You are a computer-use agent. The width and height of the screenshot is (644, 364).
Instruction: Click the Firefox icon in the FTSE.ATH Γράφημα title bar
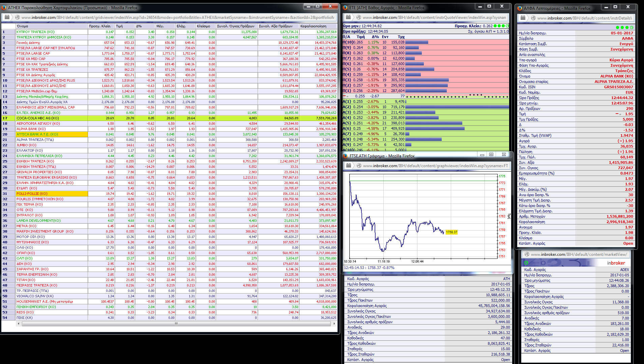(x=345, y=156)
